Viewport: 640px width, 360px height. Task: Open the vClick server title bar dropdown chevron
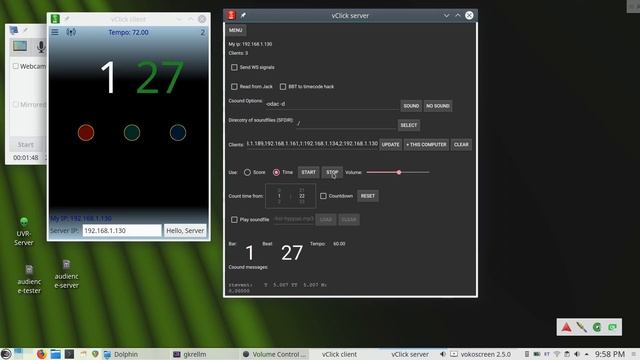tap(447, 16)
